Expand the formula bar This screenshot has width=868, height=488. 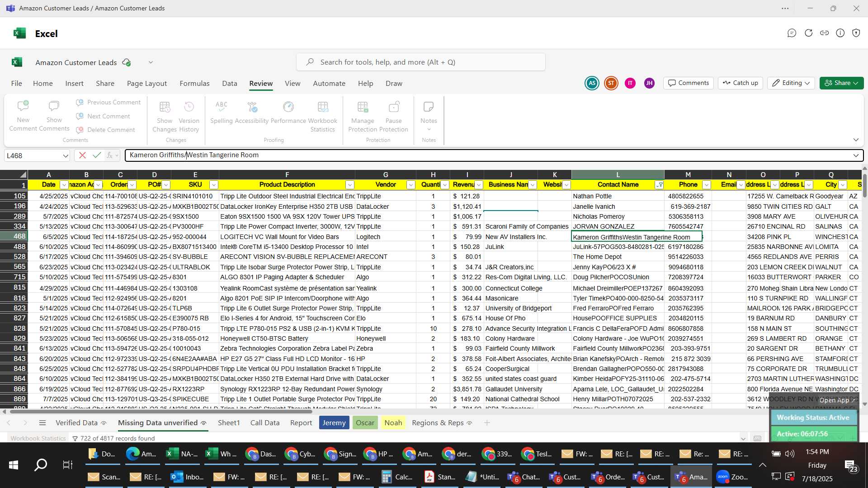pos(856,155)
